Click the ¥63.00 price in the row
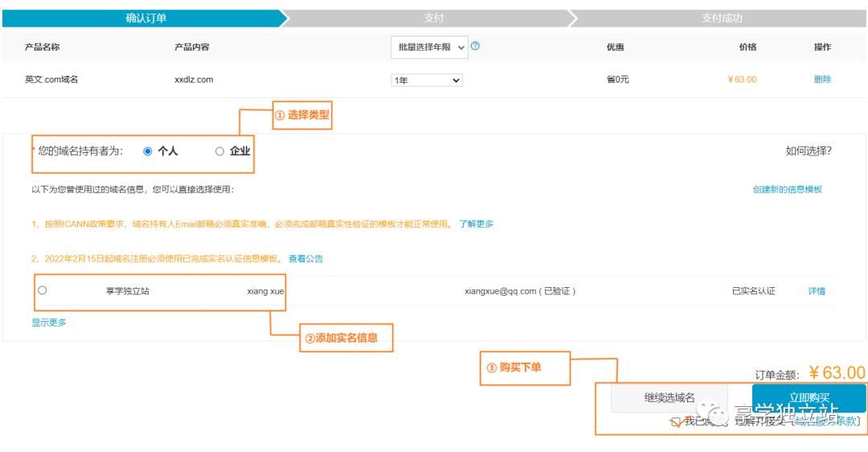Screen dimensions: 868x452 point(742,79)
